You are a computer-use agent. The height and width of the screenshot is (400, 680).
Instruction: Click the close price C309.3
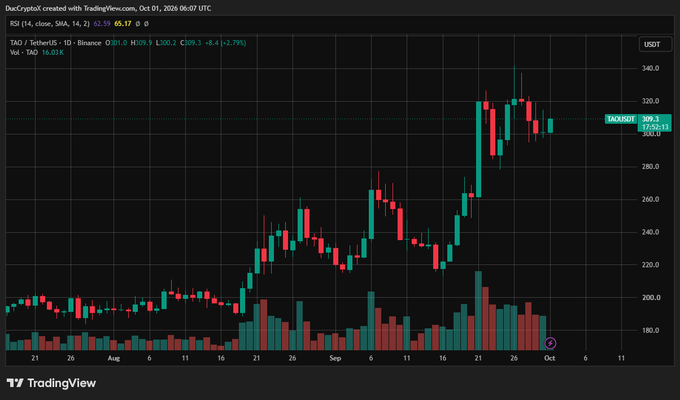190,43
